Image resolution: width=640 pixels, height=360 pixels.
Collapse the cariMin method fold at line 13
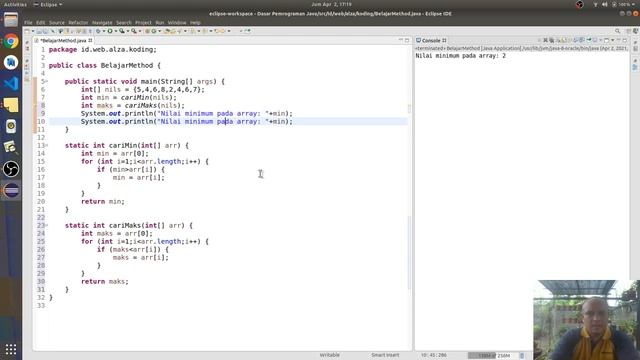click(x=47, y=146)
